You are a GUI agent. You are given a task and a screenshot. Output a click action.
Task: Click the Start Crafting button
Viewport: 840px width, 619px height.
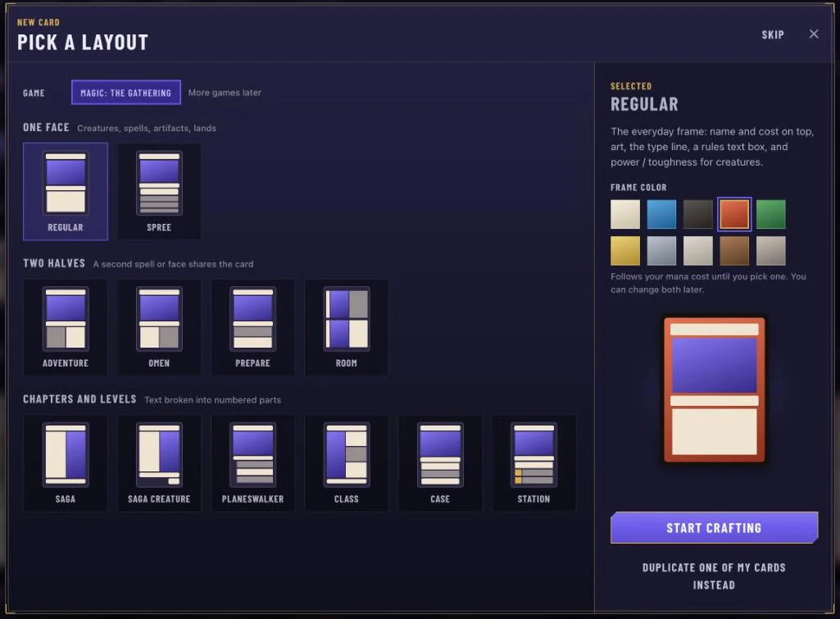714,528
